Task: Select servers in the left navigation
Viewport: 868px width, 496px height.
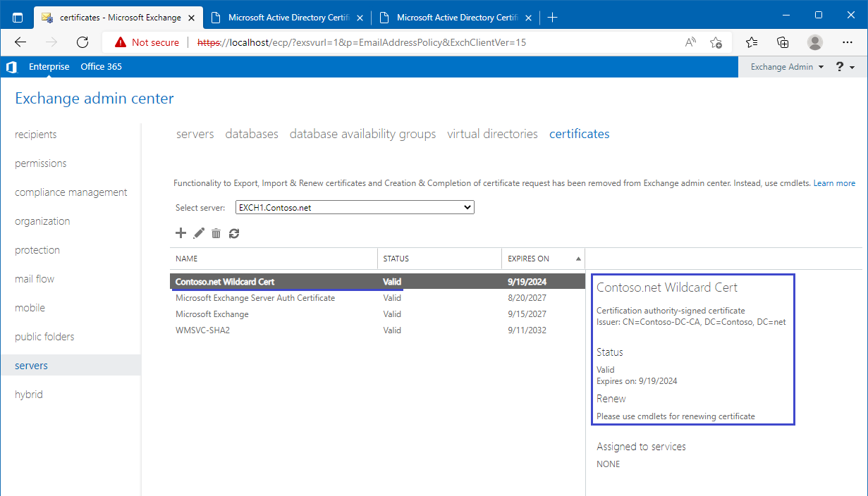Action: pos(71,366)
